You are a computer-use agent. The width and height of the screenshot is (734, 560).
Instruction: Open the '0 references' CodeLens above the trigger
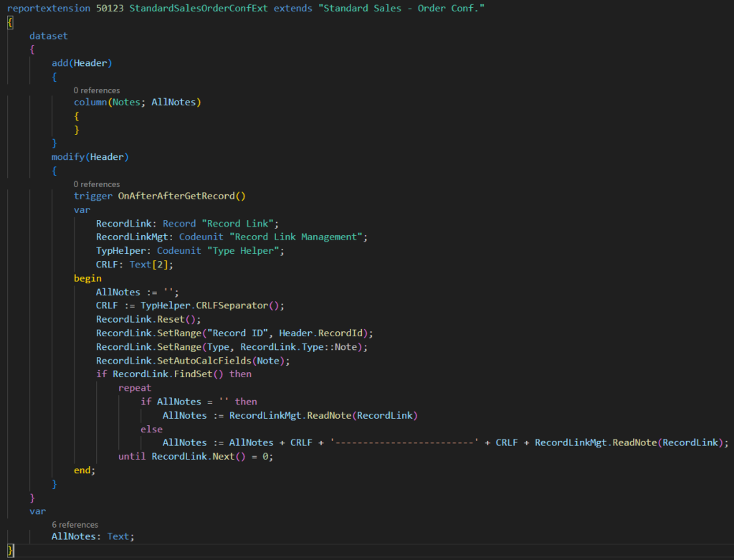coord(97,184)
